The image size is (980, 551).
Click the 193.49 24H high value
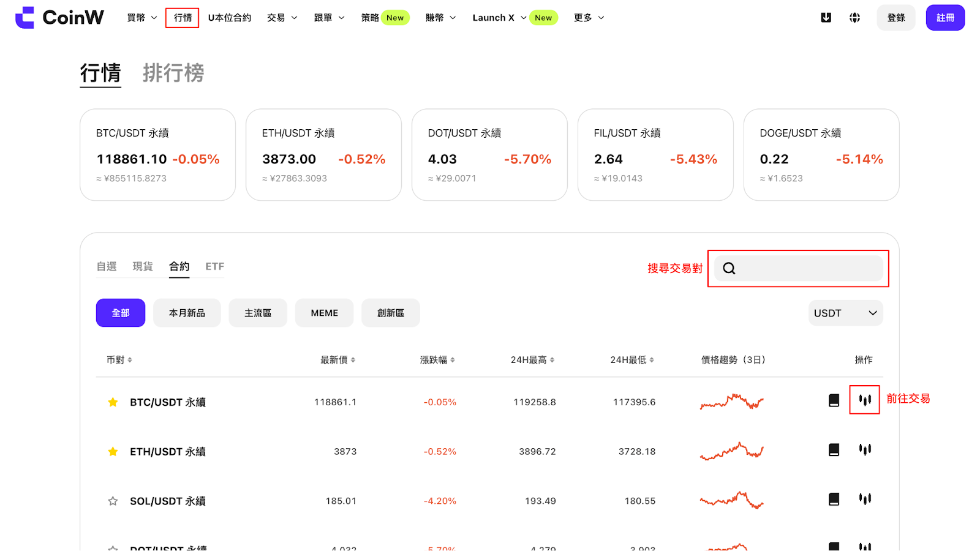click(541, 501)
